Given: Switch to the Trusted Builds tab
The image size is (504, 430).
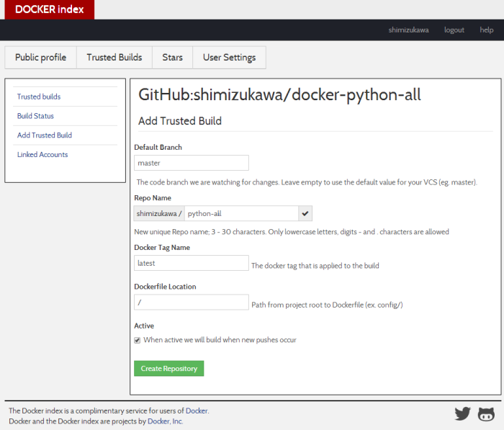Looking at the screenshot, I should (x=114, y=57).
